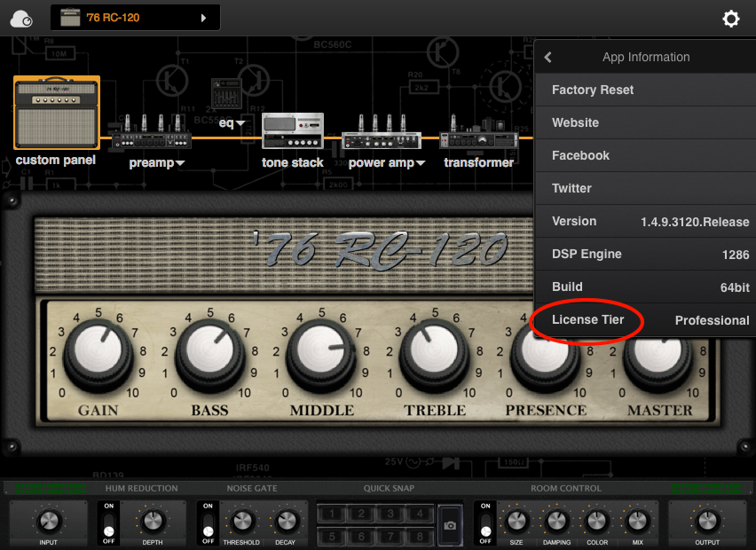Select the custom panel amp icon
Viewport: 756px width, 550px height.
57,113
